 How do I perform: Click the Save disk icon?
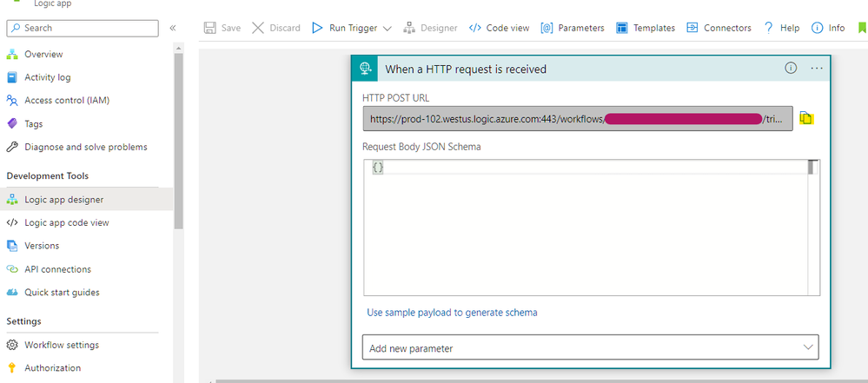(209, 28)
